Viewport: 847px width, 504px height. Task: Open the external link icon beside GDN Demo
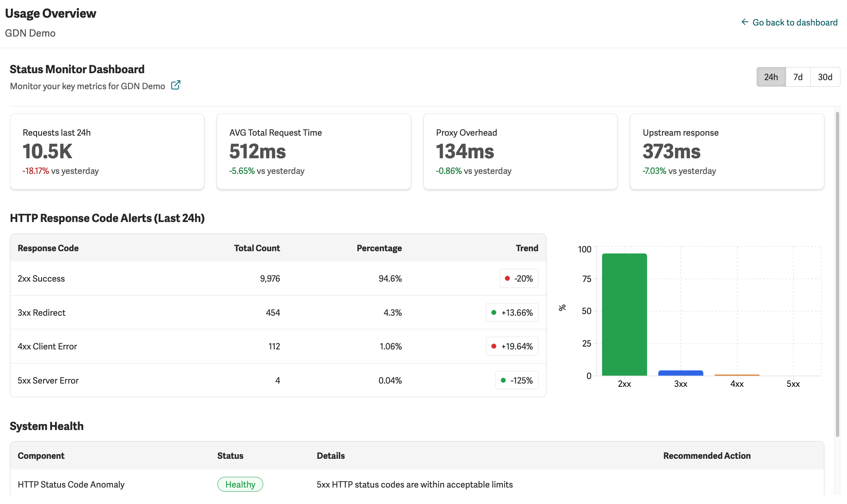click(176, 85)
